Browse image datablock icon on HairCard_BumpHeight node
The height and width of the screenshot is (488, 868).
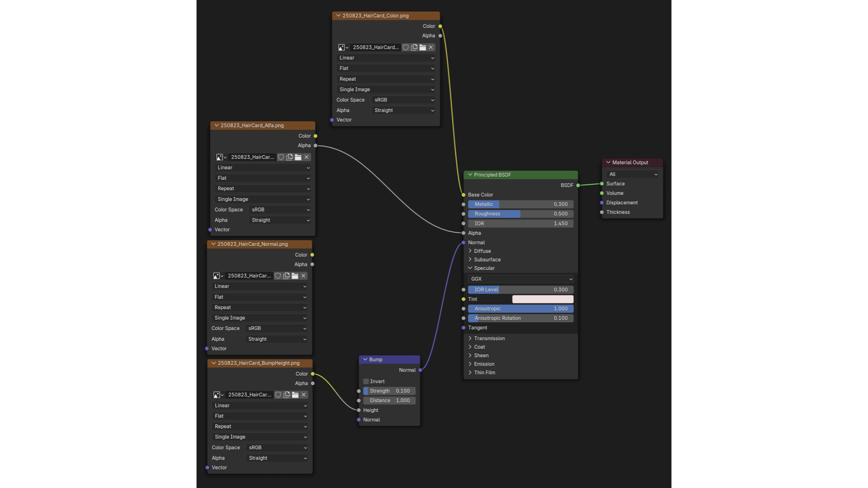coord(218,395)
